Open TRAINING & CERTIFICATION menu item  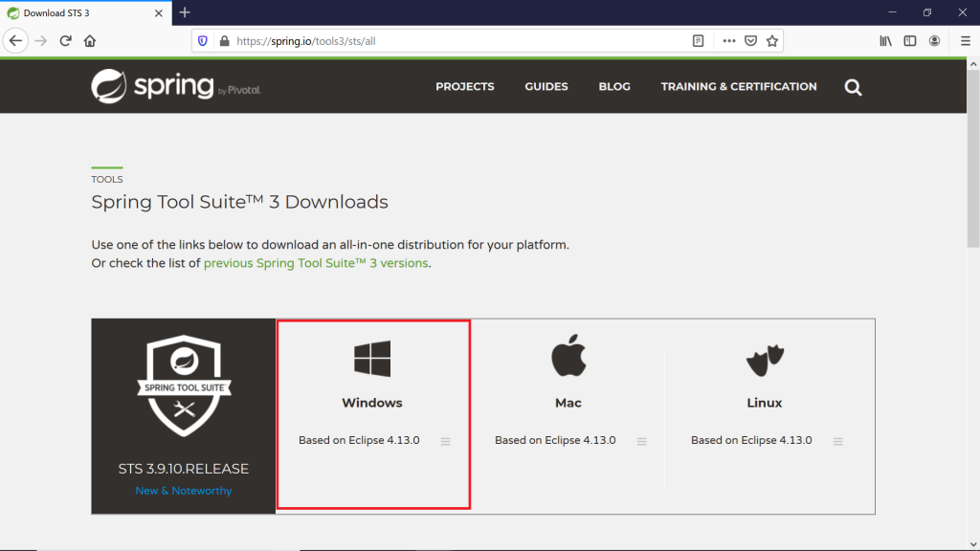[x=739, y=87]
